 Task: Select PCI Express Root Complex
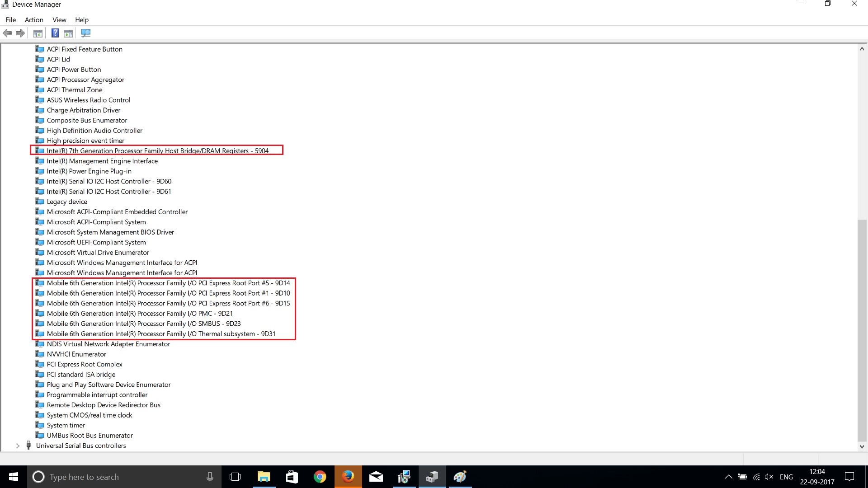pos(85,364)
